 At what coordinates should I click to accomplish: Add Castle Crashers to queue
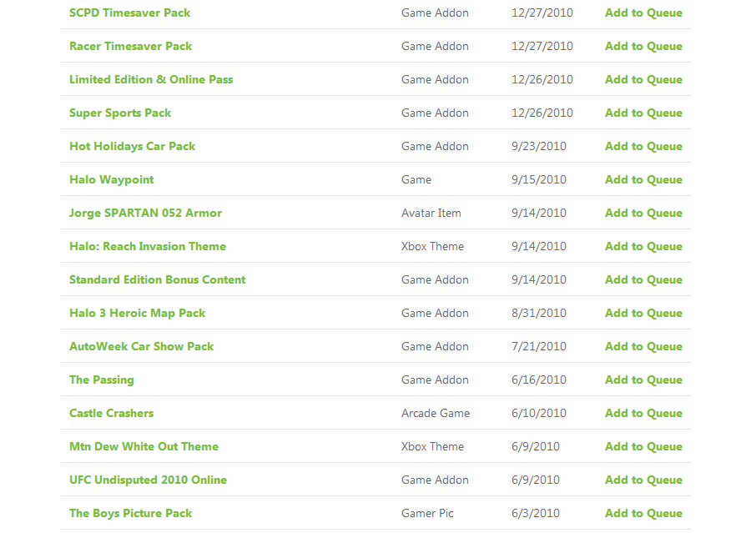pyautogui.click(x=643, y=413)
